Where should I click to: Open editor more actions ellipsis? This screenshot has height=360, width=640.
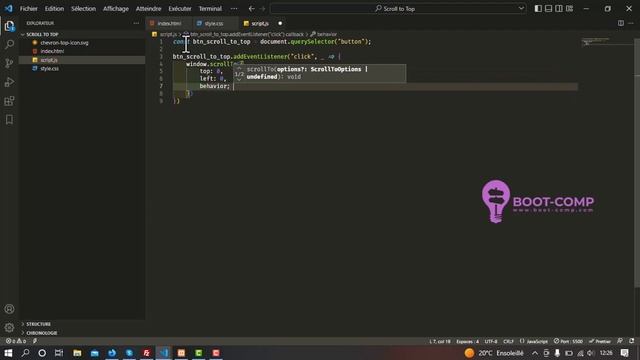click(x=631, y=23)
